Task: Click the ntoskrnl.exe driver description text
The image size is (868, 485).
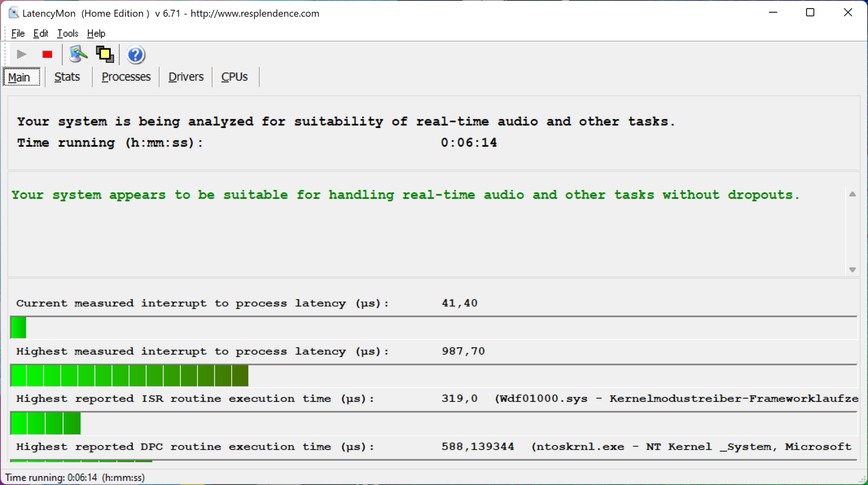Action: [691, 447]
